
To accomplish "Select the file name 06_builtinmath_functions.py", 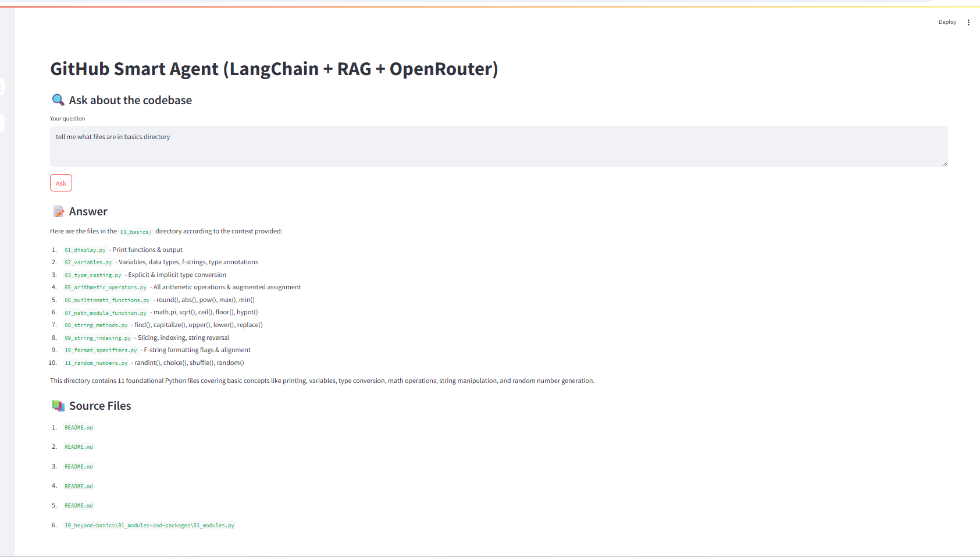I will pos(107,300).
